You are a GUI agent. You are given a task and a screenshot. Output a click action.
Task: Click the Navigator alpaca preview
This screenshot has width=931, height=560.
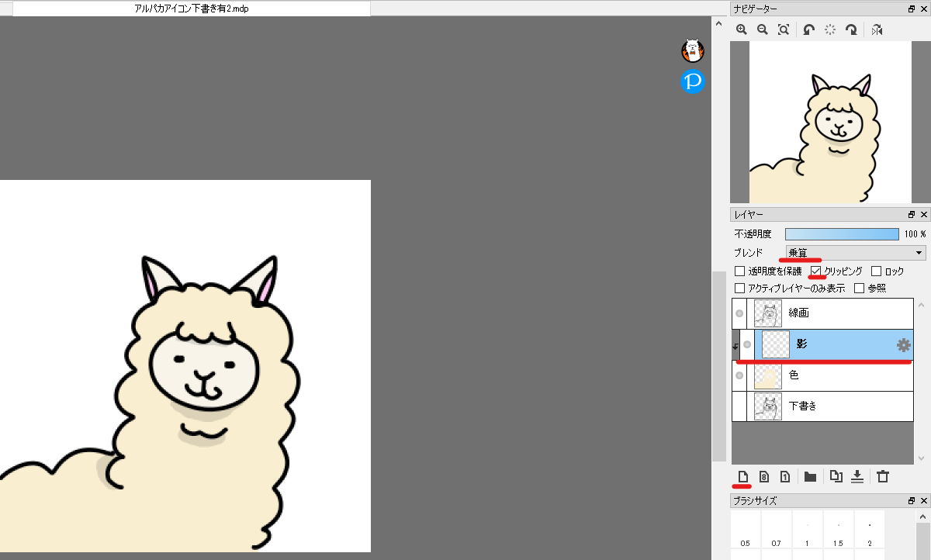[x=830, y=122]
